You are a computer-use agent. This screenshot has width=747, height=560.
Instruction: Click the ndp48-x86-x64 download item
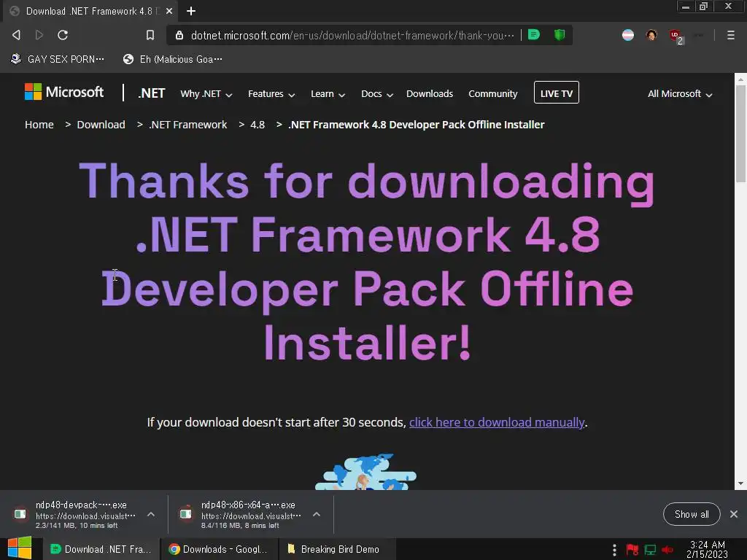242,515
